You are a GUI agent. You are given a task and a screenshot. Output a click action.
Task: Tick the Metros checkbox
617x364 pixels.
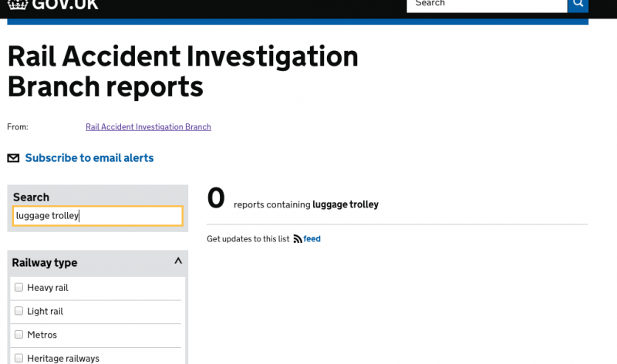19,335
